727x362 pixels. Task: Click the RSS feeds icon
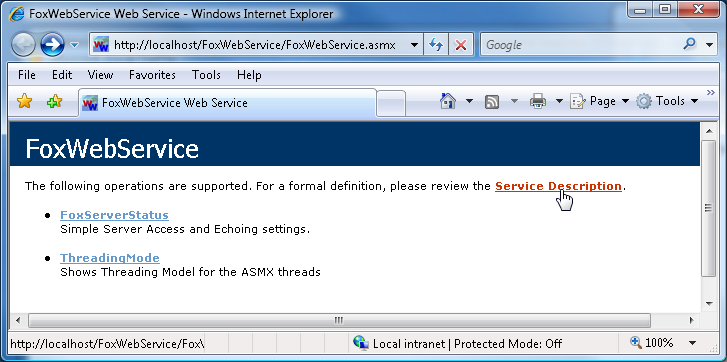click(x=492, y=101)
